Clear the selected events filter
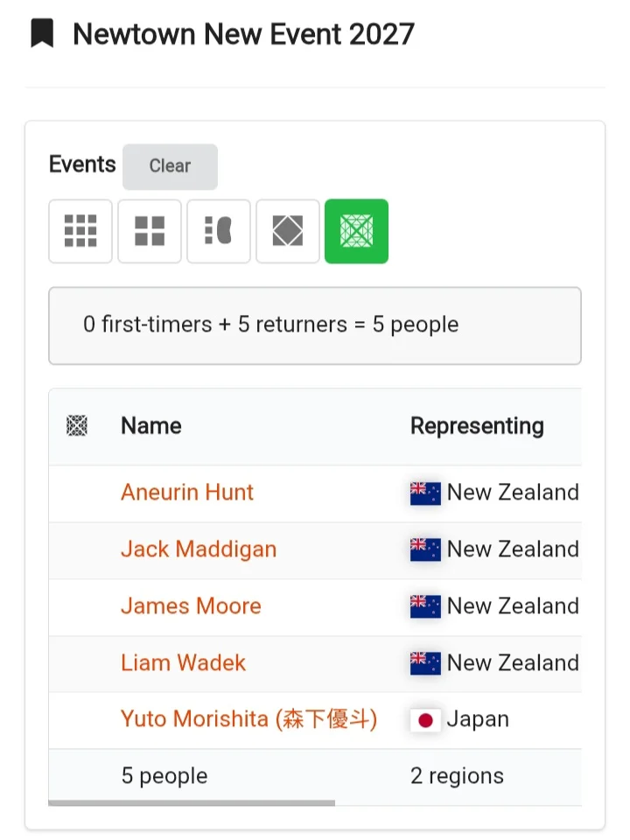 [170, 166]
